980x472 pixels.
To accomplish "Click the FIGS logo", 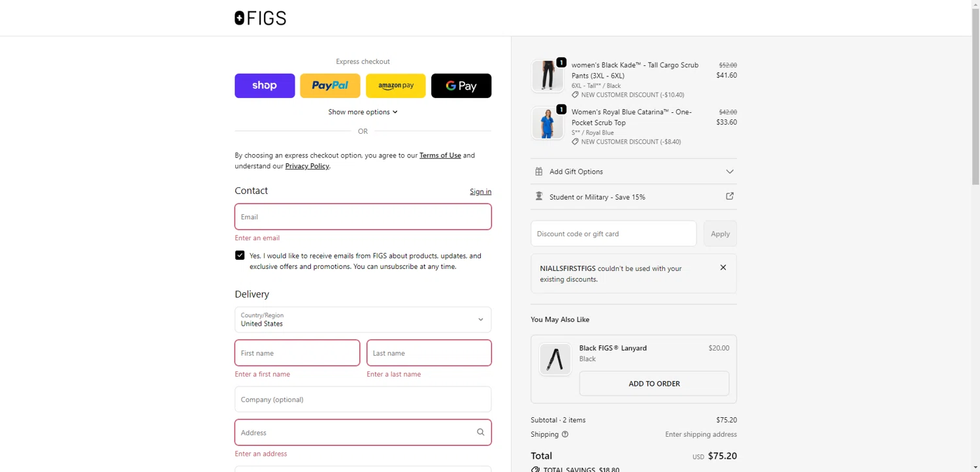I will [x=260, y=18].
